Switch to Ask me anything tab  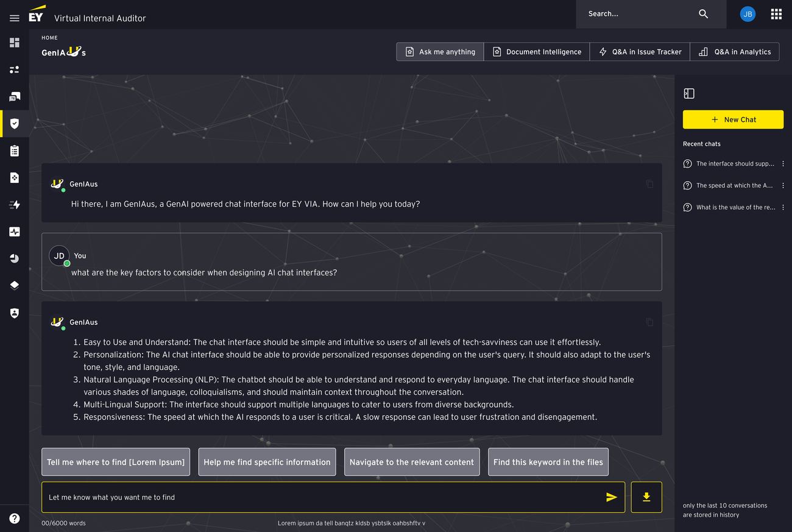tap(440, 52)
